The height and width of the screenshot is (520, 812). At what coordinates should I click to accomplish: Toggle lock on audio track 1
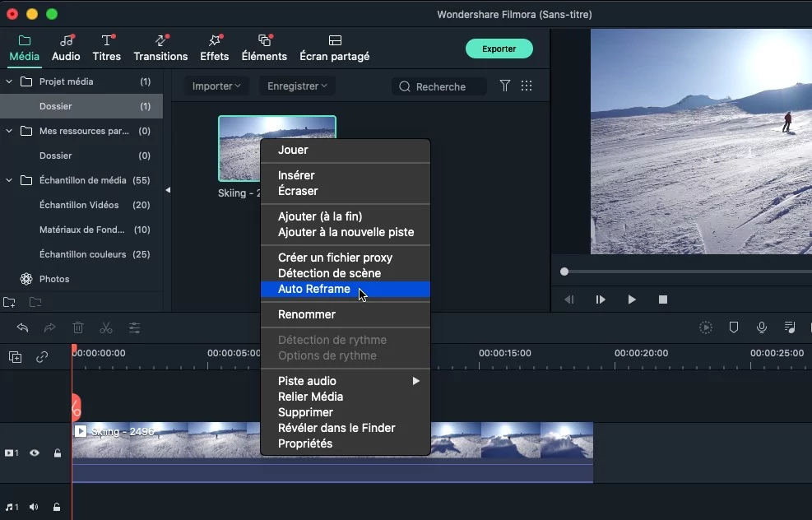57,507
